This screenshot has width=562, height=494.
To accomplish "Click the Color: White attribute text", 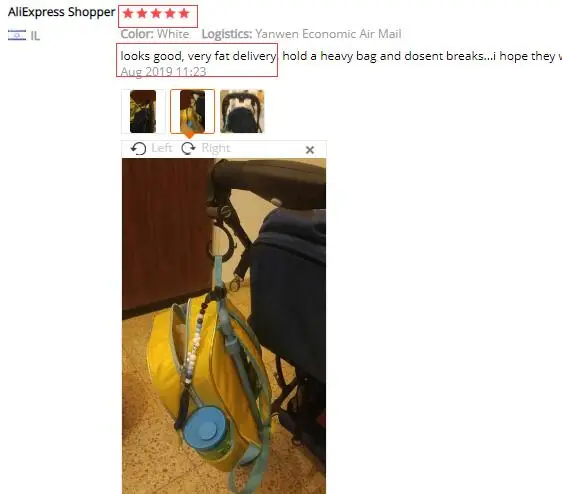I will point(155,34).
